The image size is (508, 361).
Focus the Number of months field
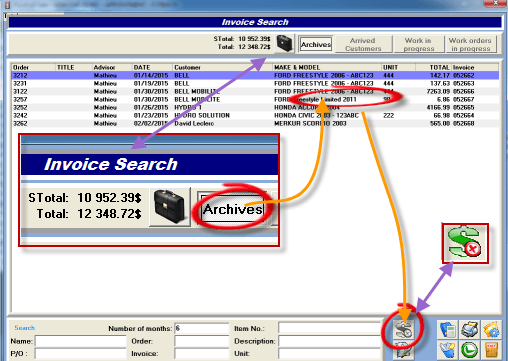coord(202,328)
